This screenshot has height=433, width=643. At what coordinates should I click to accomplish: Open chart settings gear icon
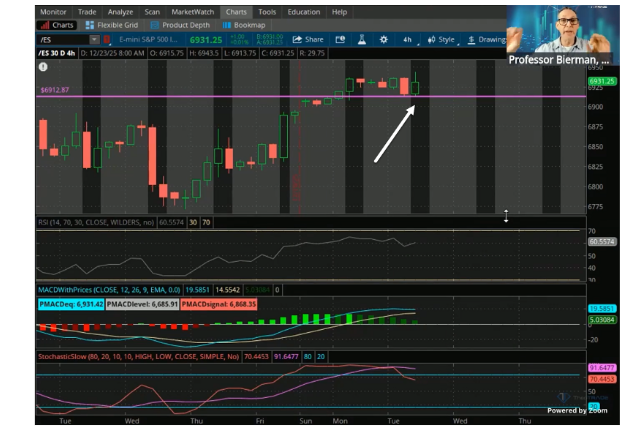coord(384,39)
